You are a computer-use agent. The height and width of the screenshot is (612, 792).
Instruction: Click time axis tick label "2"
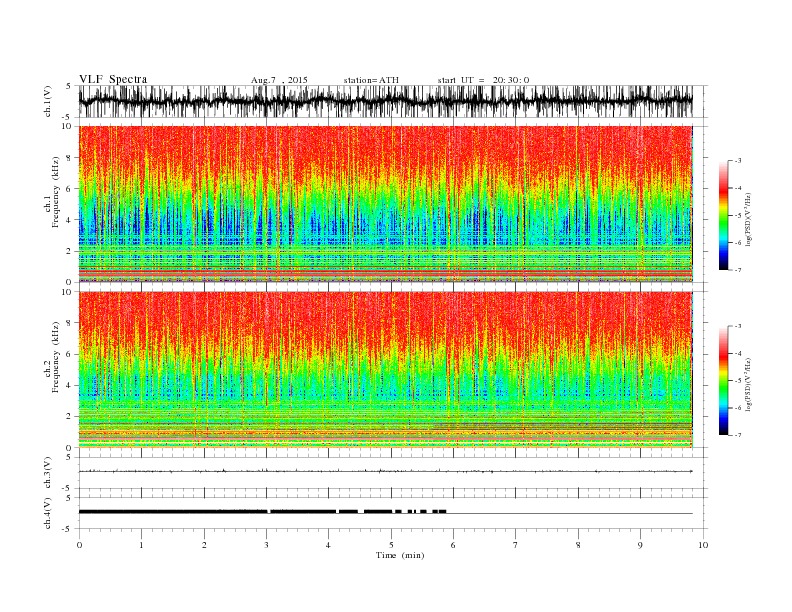click(x=204, y=545)
